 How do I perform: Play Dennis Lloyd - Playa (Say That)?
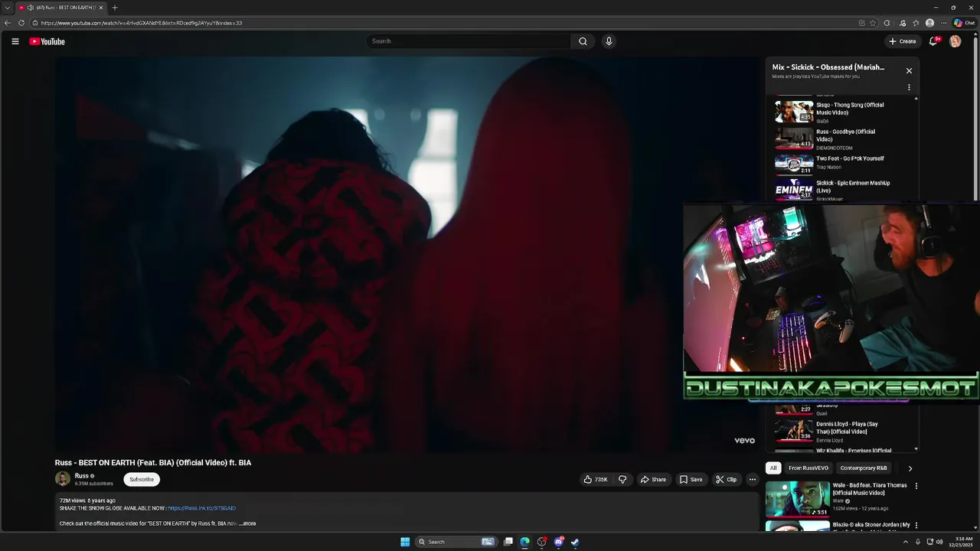point(842,431)
